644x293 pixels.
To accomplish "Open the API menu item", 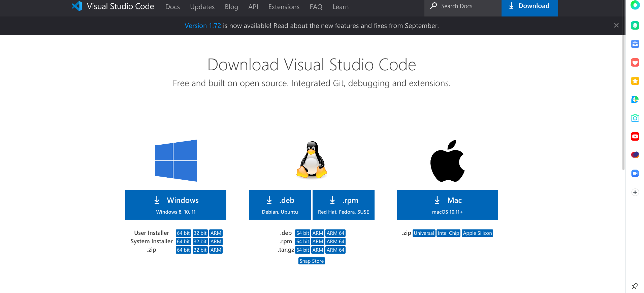I will click(x=253, y=7).
